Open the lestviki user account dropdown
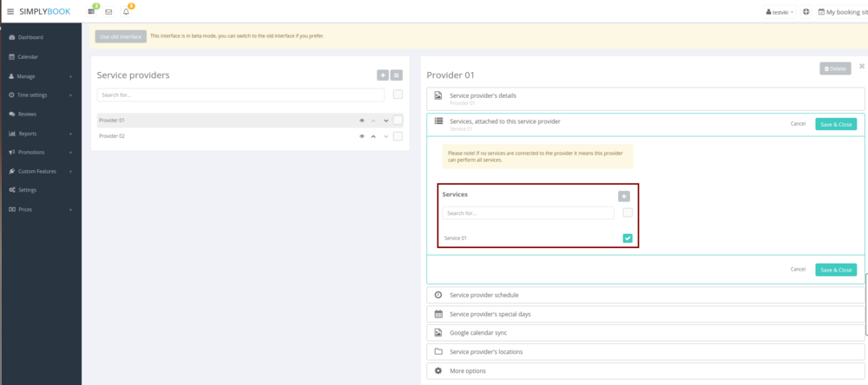The width and height of the screenshot is (868, 385). coord(779,12)
